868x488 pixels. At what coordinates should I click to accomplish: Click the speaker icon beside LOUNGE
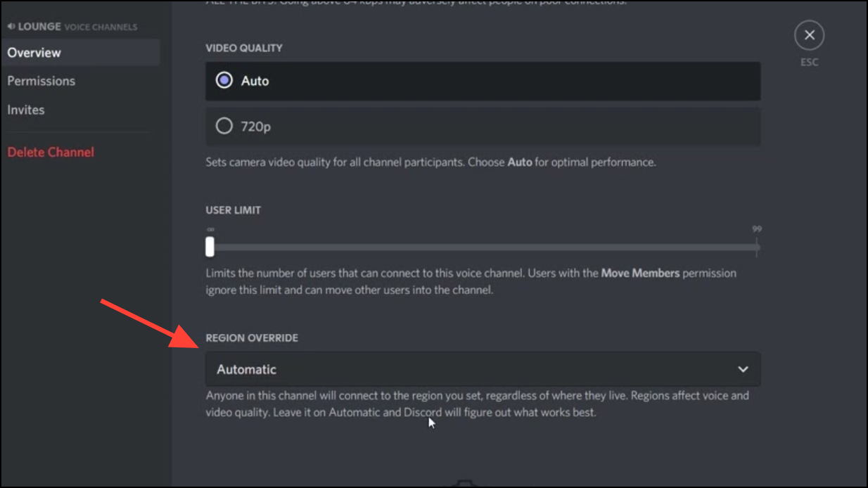tap(11, 27)
